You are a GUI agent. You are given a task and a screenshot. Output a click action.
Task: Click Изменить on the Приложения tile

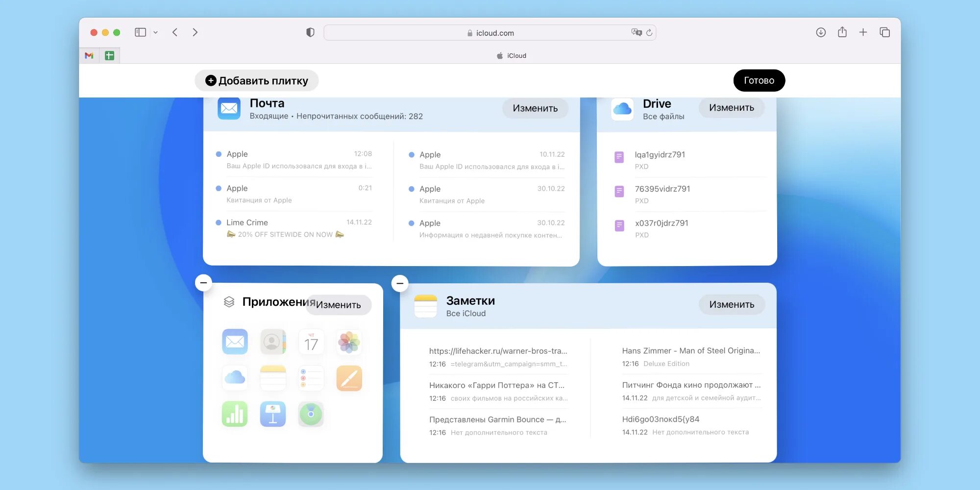(339, 305)
